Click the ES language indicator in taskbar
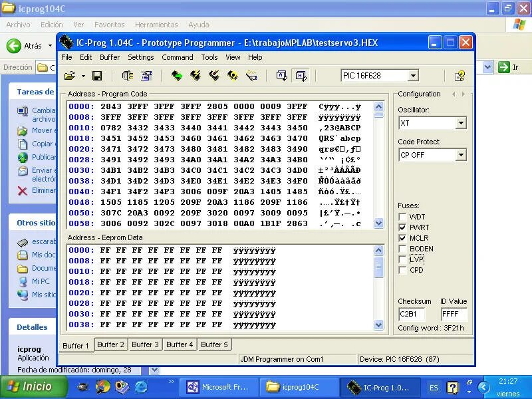532x399 pixels. coord(434,388)
